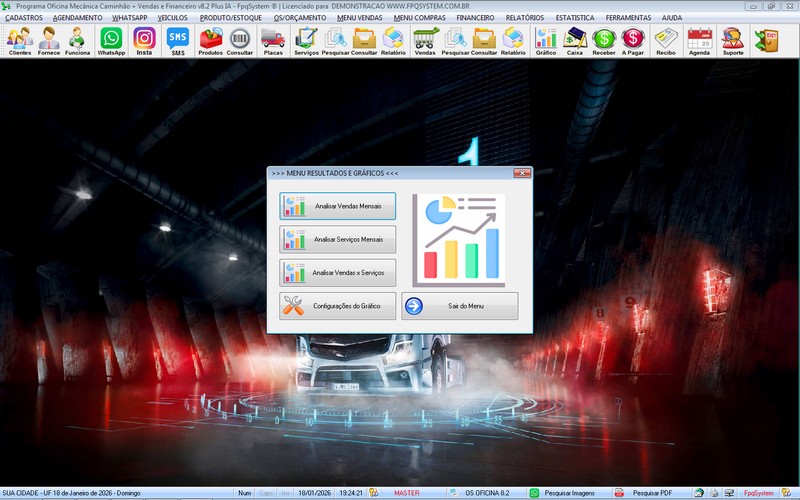Open the ESTATISTICA menu
The height and width of the screenshot is (500, 800).
click(575, 17)
